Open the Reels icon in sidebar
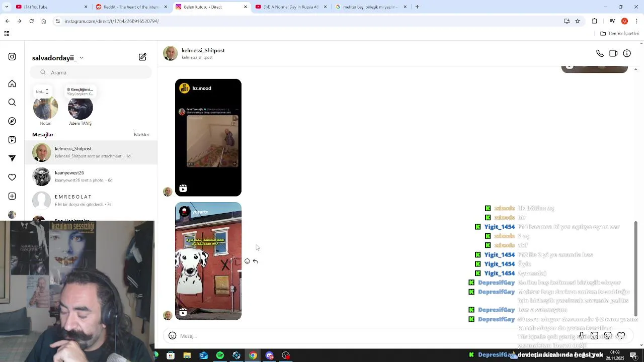644x362 pixels. coord(12,140)
